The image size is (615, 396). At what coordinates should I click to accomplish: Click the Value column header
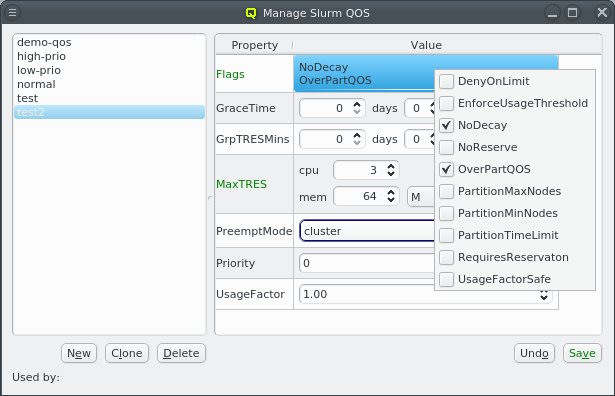coord(426,45)
